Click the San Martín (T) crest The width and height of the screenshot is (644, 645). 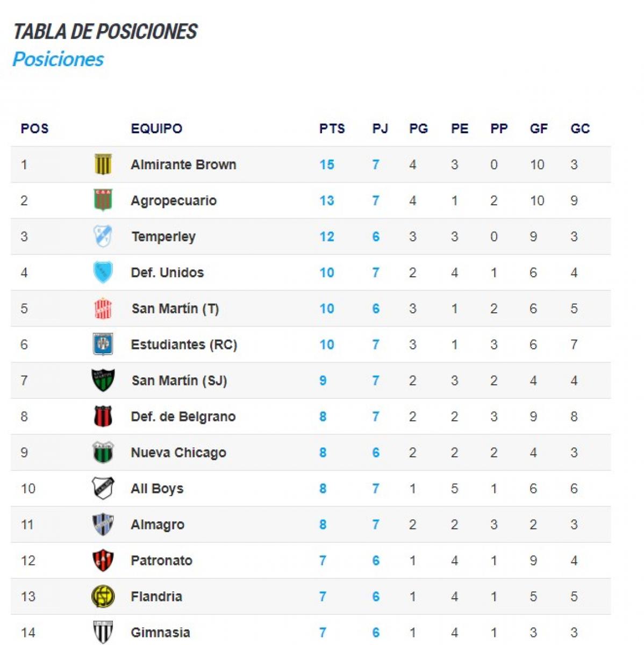(103, 309)
